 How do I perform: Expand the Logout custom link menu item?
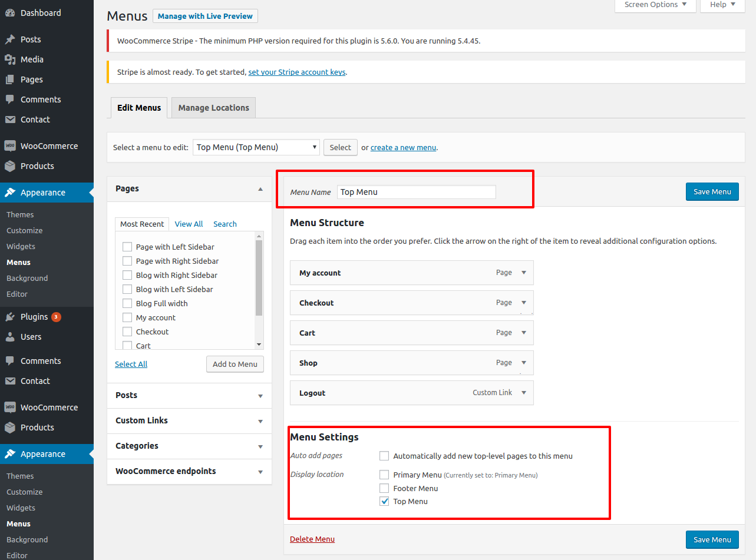(x=524, y=393)
